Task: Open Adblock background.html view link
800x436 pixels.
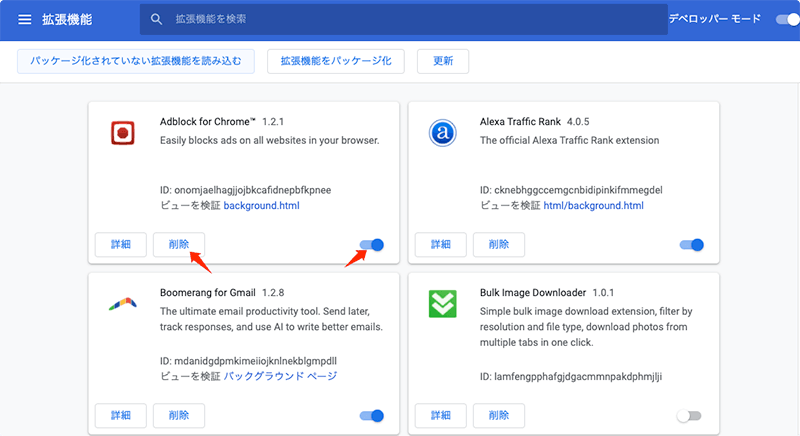Action: point(261,206)
